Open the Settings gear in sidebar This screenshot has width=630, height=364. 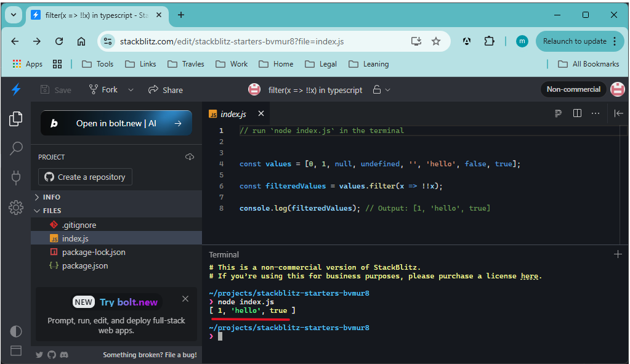coord(16,208)
